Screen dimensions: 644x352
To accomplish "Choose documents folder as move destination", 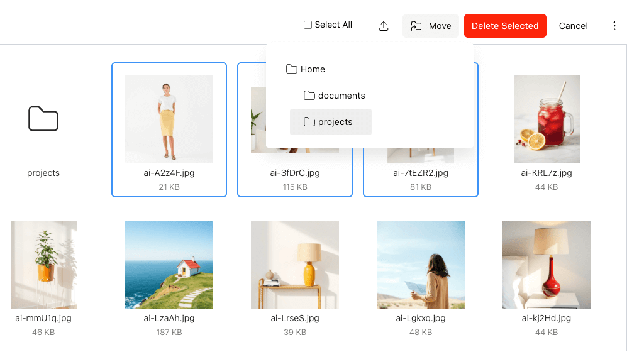I will pos(334,96).
